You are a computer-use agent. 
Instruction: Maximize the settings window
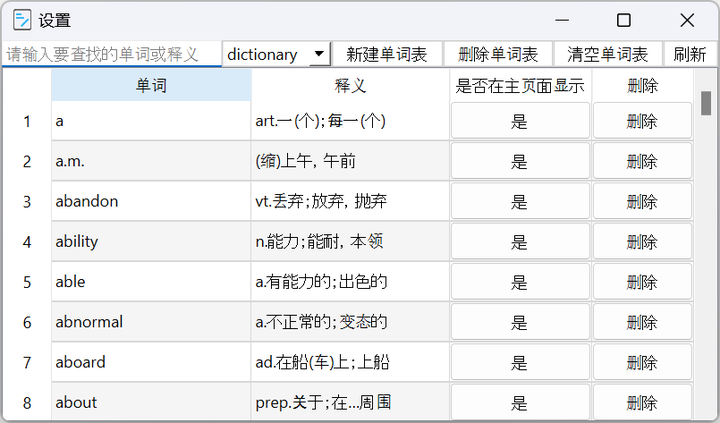[623, 20]
